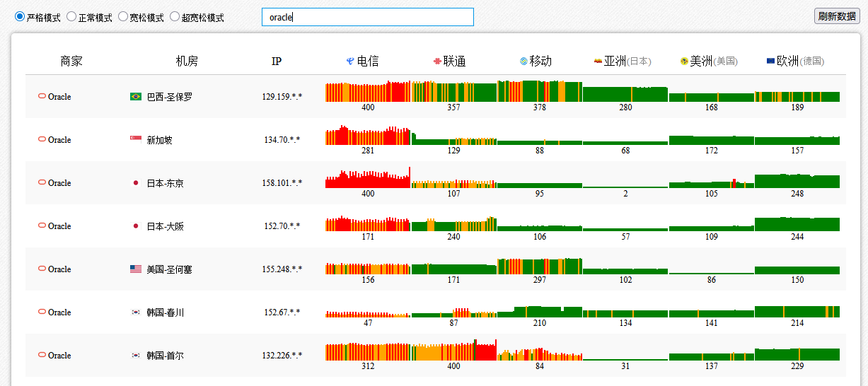Screen dimensions: 868x386
Task: Click the 联通 Unicom icon header
Action: point(436,62)
